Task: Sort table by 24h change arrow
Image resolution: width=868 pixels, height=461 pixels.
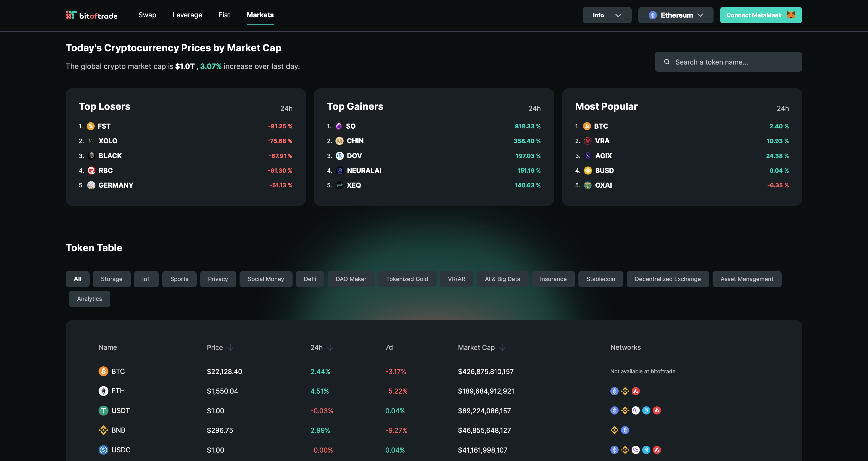Action: click(x=330, y=348)
